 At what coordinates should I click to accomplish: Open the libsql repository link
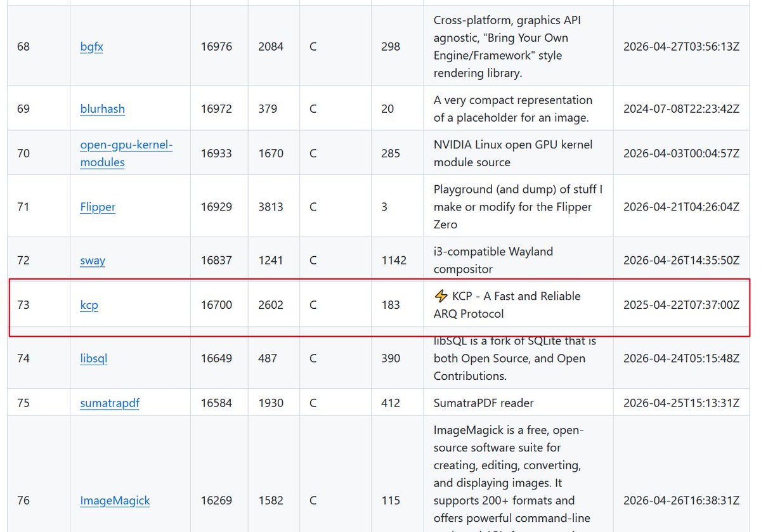coord(93,358)
